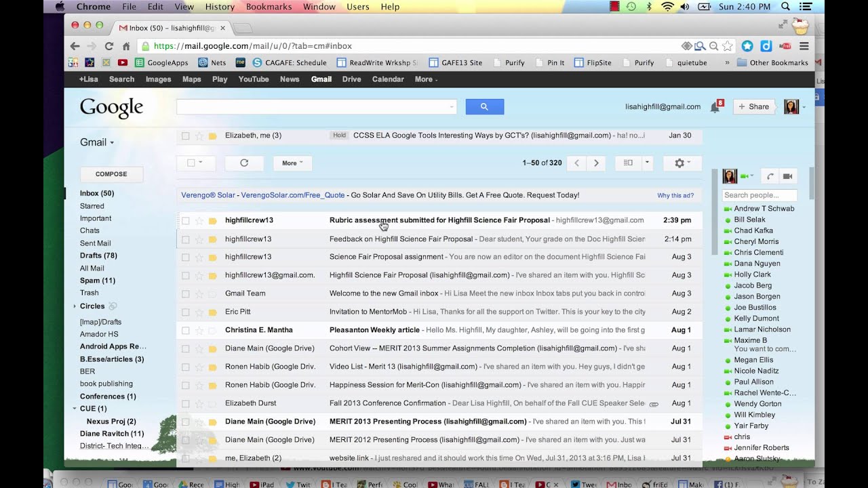Go to the newer messages page arrow
The width and height of the screenshot is (868, 488).
coord(576,163)
